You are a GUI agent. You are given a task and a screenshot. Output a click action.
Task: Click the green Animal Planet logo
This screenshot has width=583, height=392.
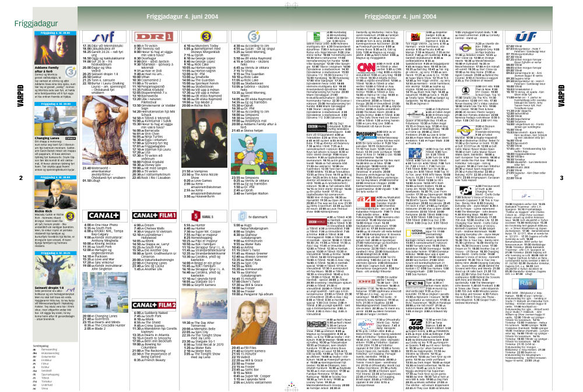(x=317, y=37)
